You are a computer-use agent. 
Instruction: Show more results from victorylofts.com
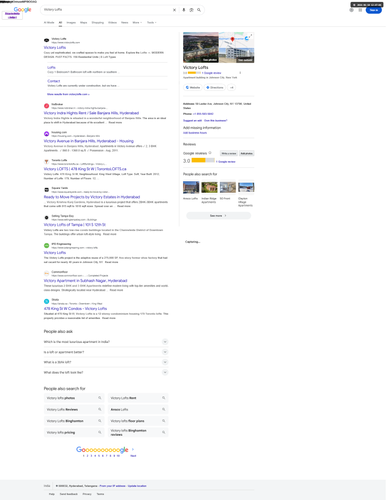(x=68, y=94)
